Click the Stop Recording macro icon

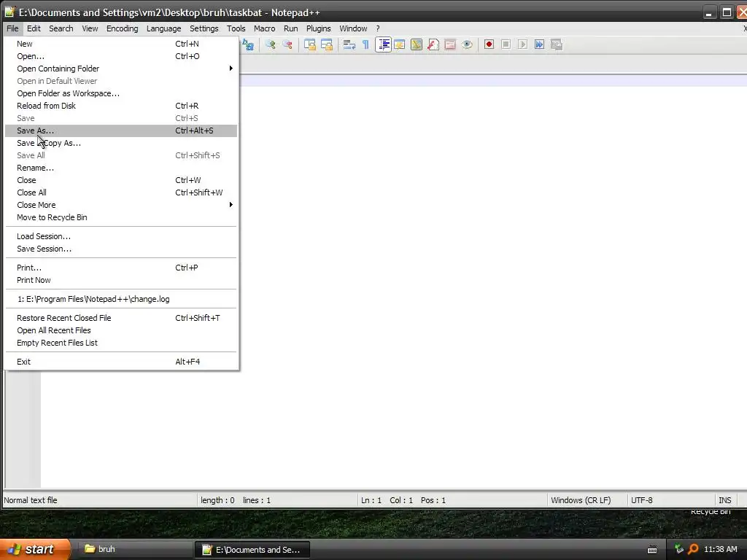tap(506, 44)
